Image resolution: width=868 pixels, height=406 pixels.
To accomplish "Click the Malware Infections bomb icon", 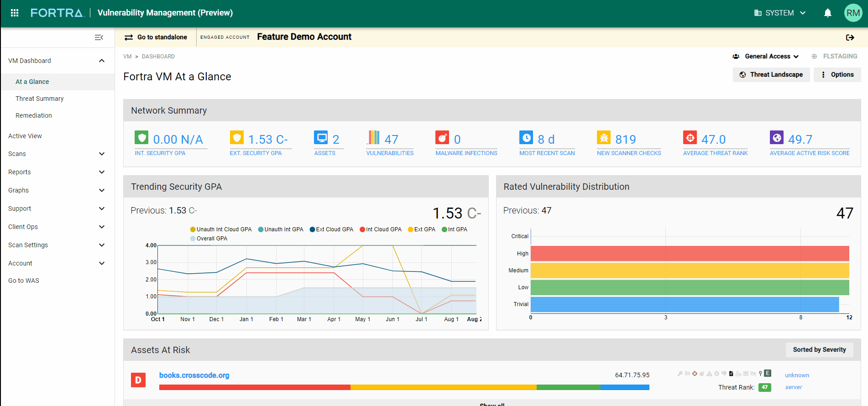I will 442,137.
